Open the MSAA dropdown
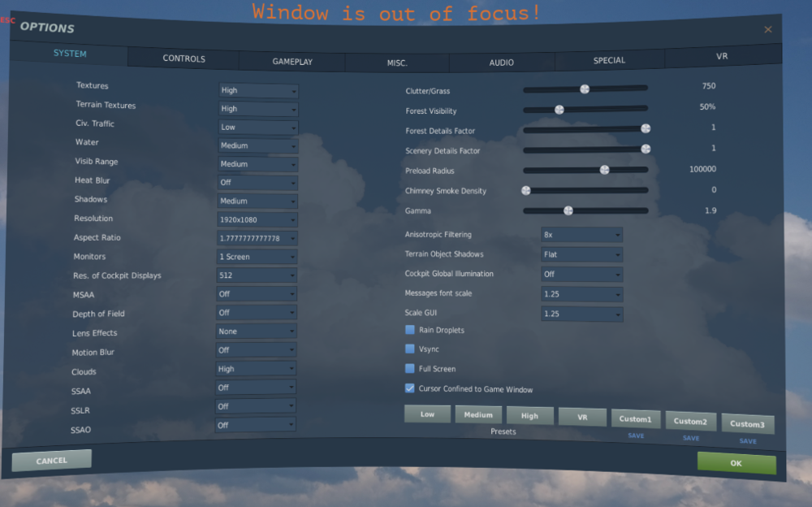Viewport: 812px width, 507px height. pos(256,293)
